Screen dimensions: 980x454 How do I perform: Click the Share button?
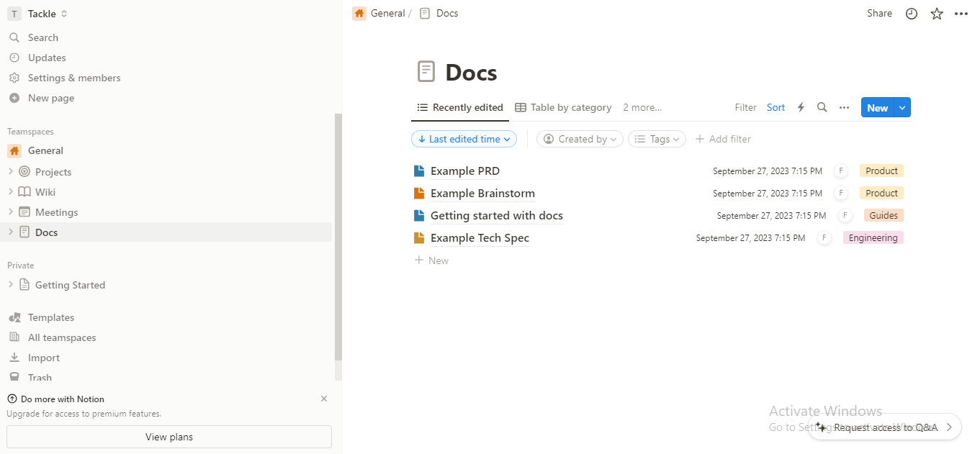(879, 13)
